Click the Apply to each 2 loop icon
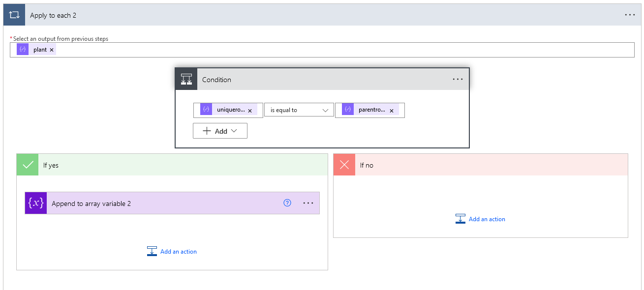 coord(14,15)
